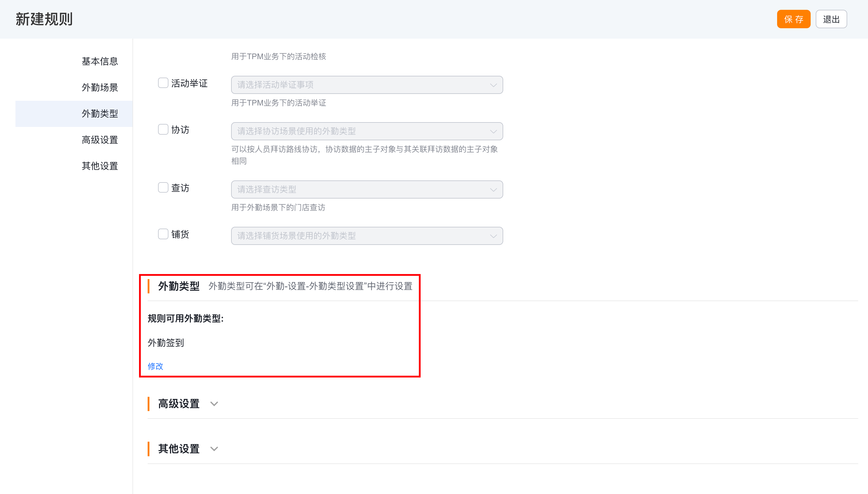
Task: Open the 修改 link under 外勤签到
Action: click(155, 366)
